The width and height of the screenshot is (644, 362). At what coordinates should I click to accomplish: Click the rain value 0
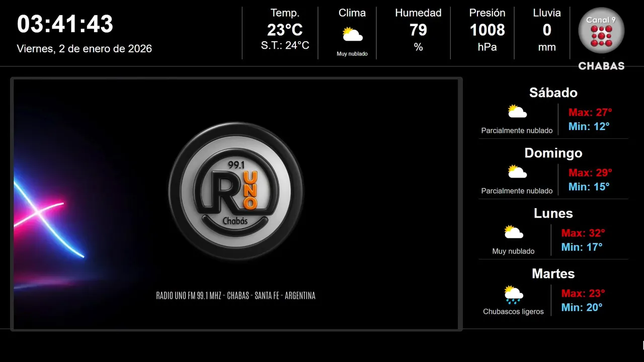pos(547,30)
